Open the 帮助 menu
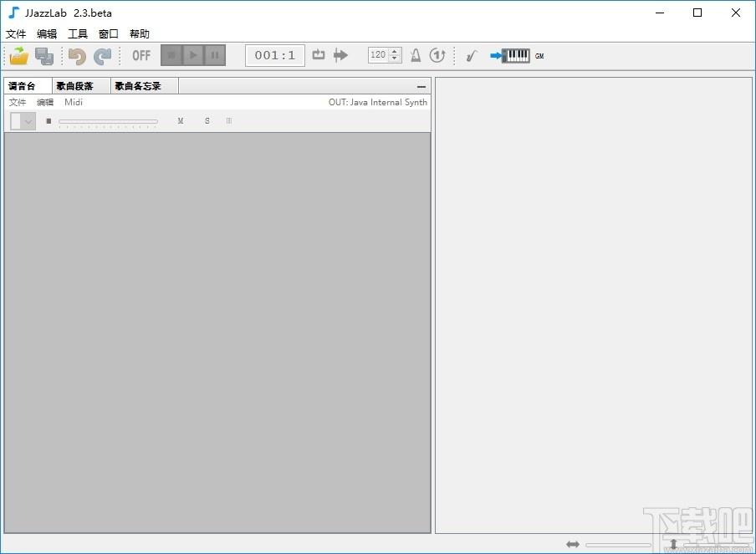The height and width of the screenshot is (554, 756). (x=140, y=33)
